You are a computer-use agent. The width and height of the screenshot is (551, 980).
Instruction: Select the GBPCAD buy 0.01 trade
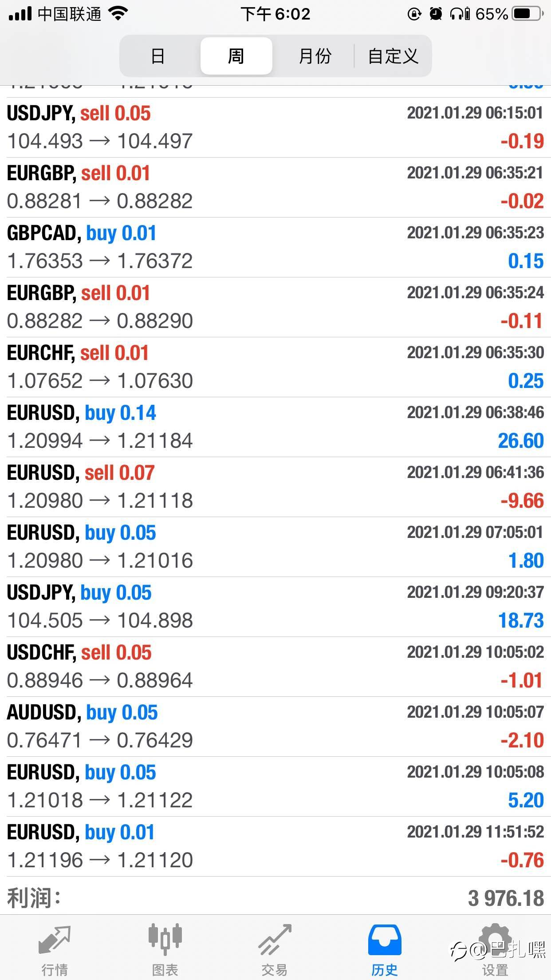[x=275, y=247]
